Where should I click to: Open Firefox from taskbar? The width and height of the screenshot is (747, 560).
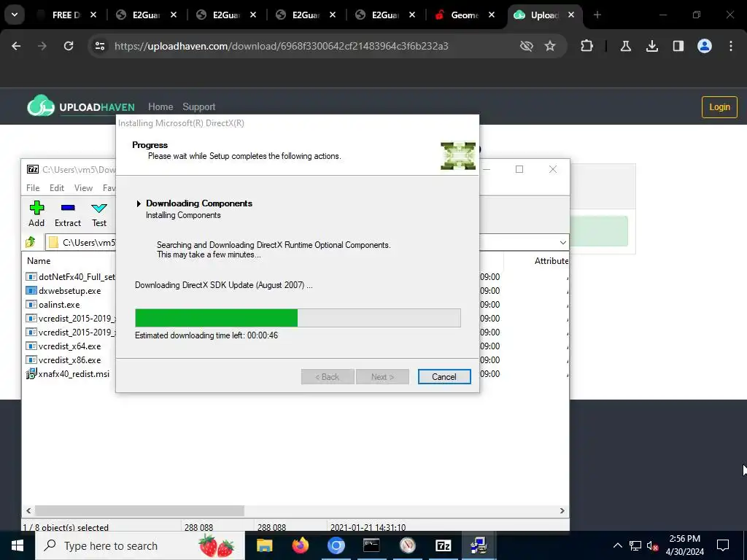tap(300, 545)
